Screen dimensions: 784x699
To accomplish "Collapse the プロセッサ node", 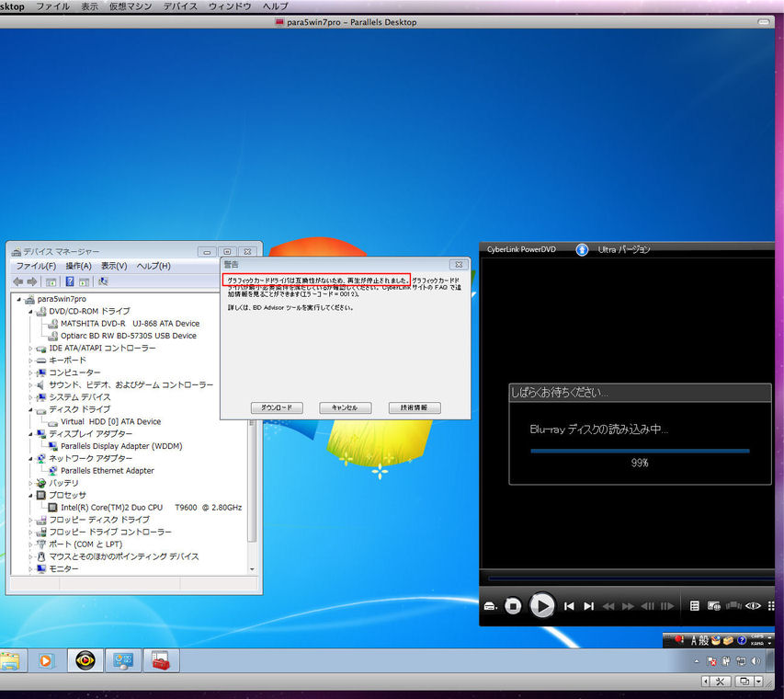I will 30,496.
